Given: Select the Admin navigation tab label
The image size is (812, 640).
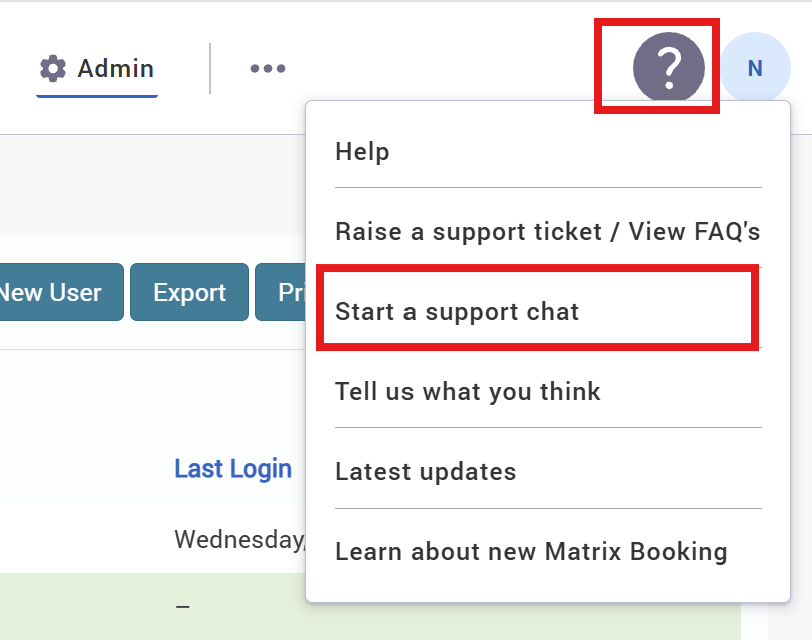Looking at the screenshot, I should pyautogui.click(x=116, y=68).
